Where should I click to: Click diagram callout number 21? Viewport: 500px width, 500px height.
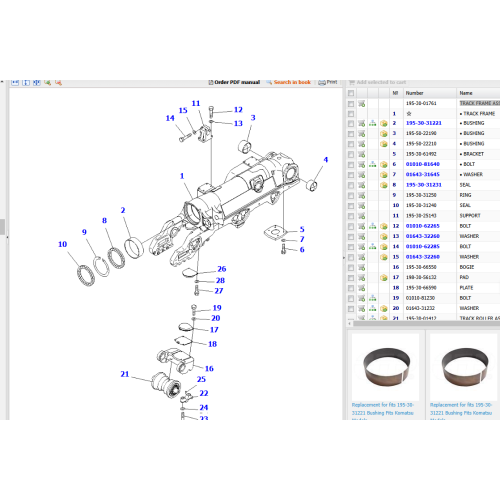coord(125,374)
